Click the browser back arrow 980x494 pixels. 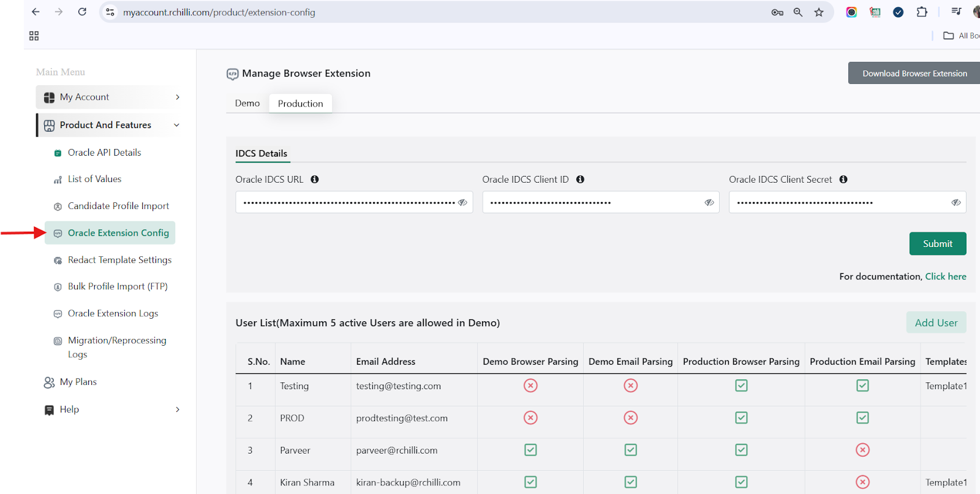(36, 12)
